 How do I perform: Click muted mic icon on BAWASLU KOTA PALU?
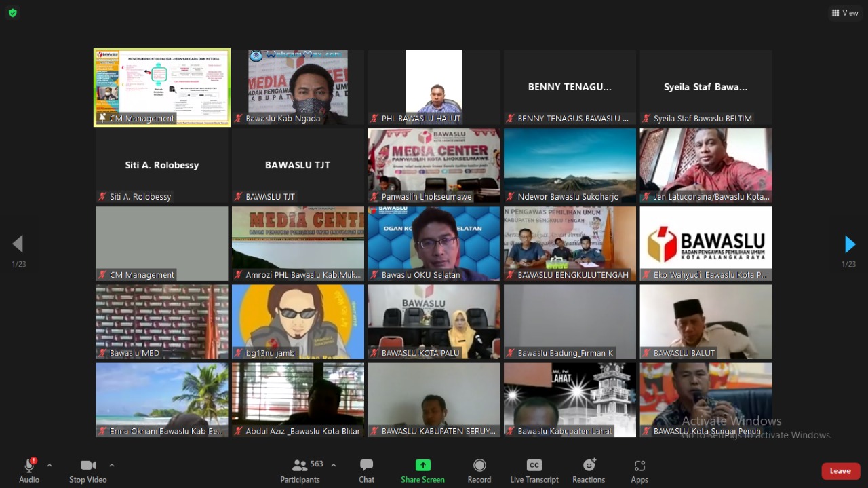pos(374,353)
